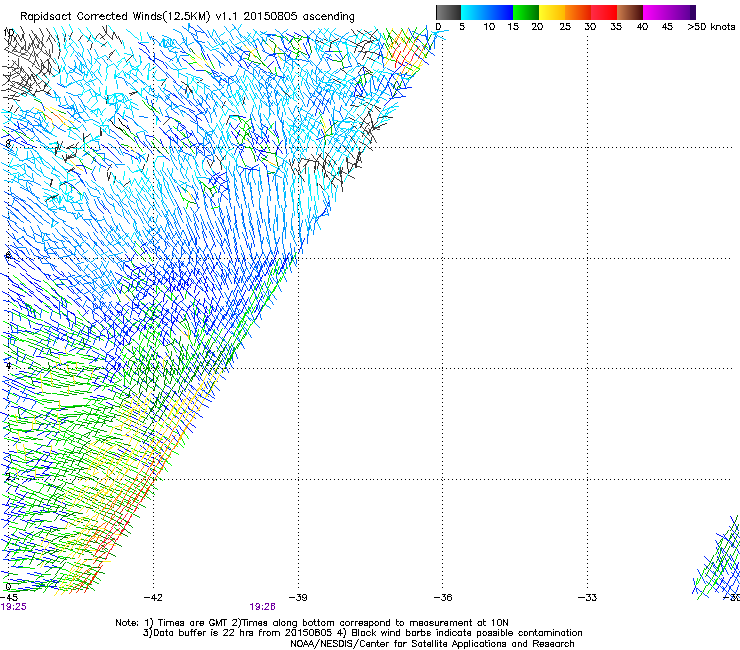Click the purple time label 19:26
Image resolution: width=740 pixels, height=650 pixels.
pyautogui.click(x=262, y=607)
